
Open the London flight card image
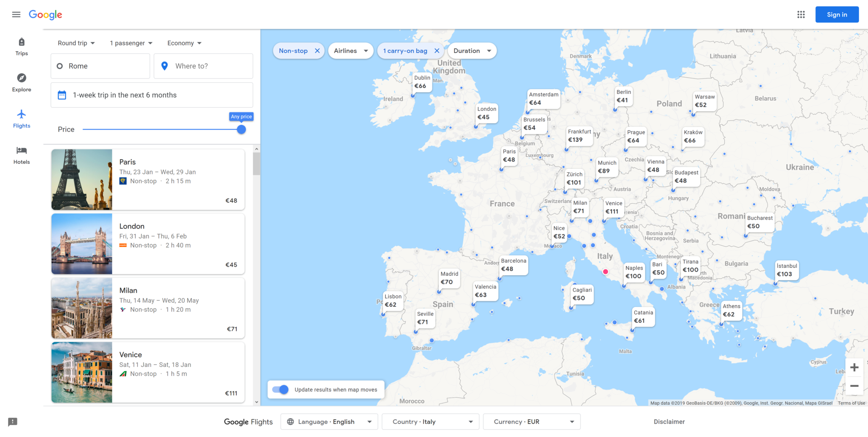tap(82, 244)
